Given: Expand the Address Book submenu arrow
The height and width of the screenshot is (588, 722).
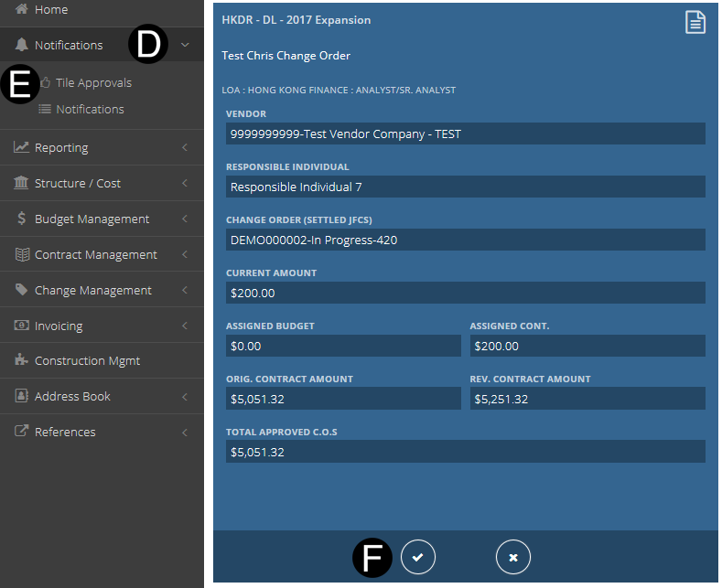Looking at the screenshot, I should (x=185, y=396).
